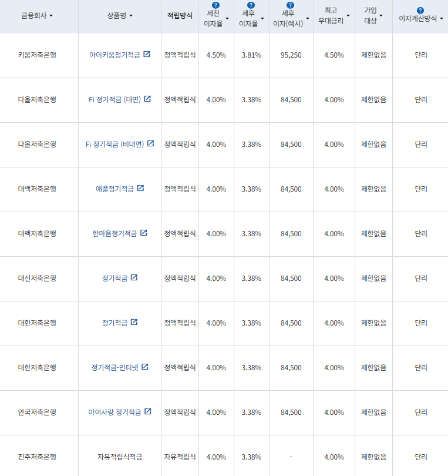448x476 pixels.
Task: Open the help icon next to 세전이자율
Action: click(215, 5)
